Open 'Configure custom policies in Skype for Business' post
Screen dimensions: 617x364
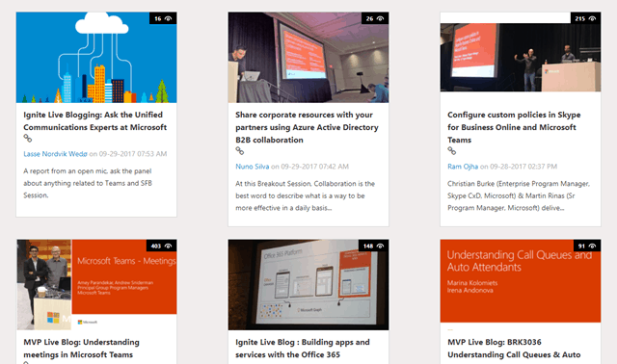[x=514, y=127]
